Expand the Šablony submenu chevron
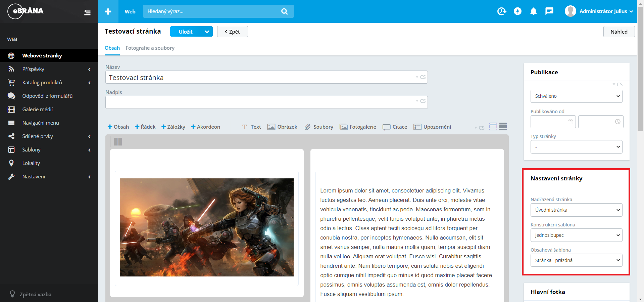 (89, 150)
